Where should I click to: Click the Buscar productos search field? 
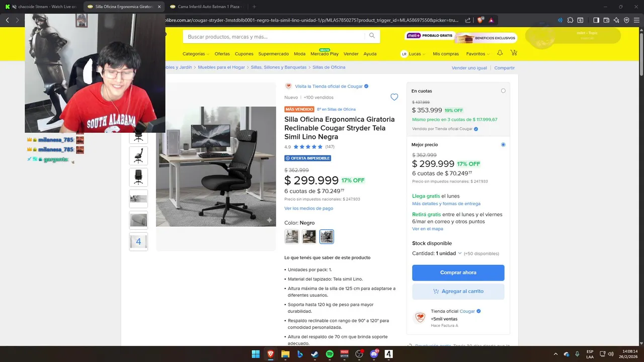click(275, 37)
